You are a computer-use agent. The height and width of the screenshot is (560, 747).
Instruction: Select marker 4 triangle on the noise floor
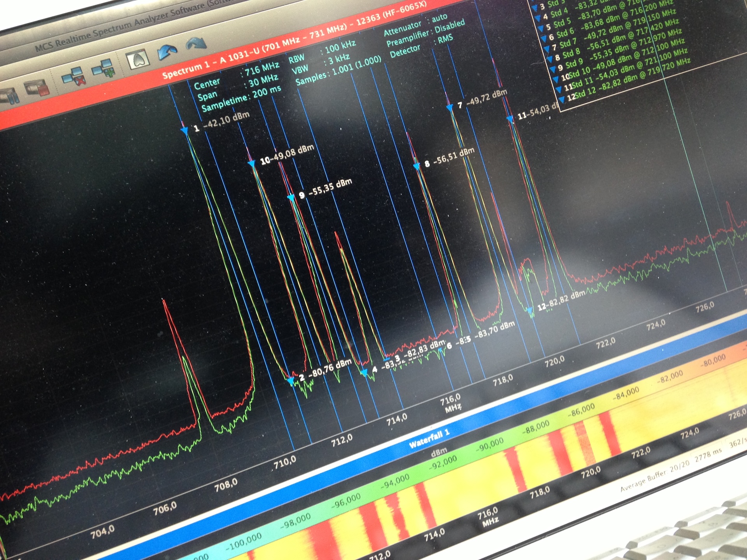click(364, 373)
